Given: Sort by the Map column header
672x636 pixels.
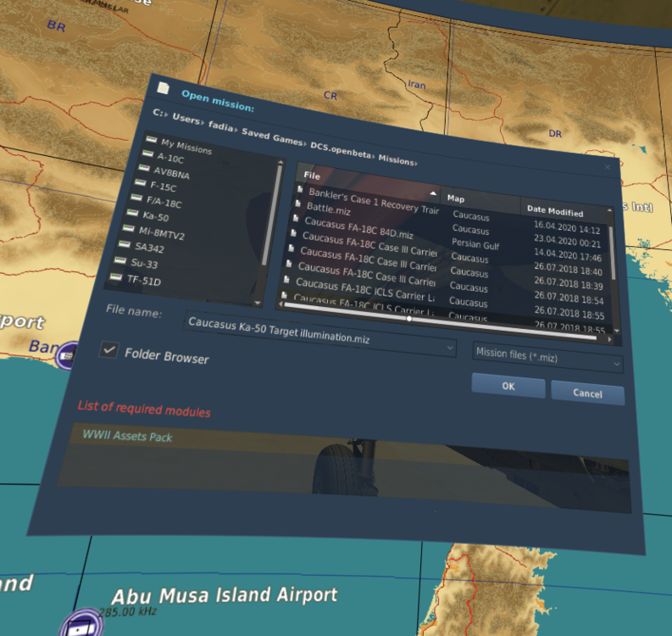Looking at the screenshot, I should pos(456,198).
